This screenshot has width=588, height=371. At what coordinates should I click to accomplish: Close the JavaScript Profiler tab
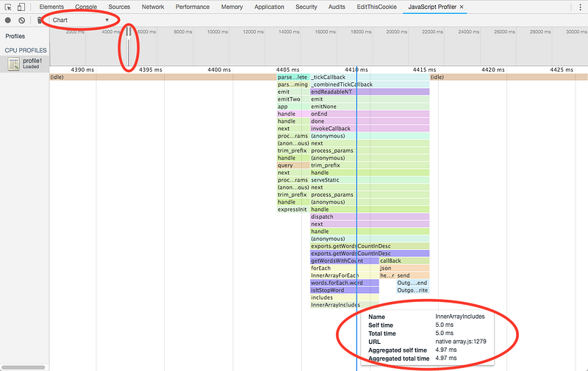(462, 7)
